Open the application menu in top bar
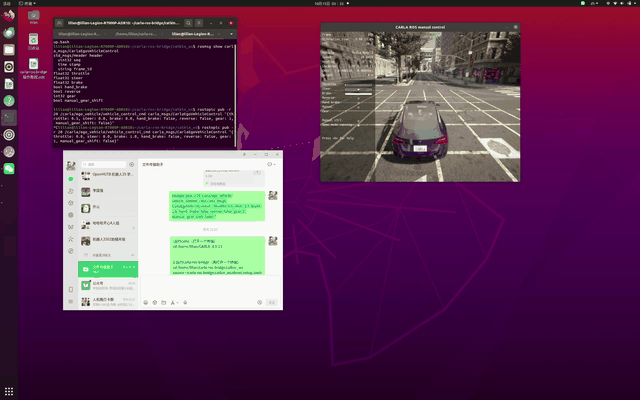 coord(27,3)
